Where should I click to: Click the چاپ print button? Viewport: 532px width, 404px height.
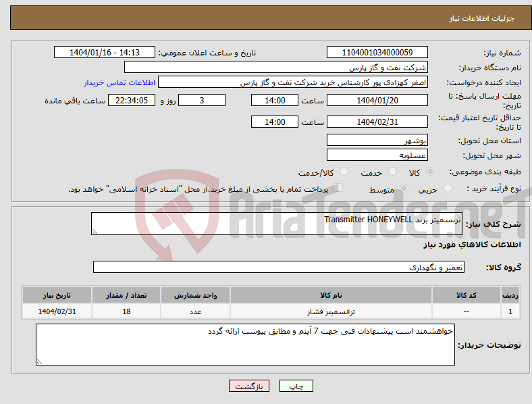[x=296, y=386]
